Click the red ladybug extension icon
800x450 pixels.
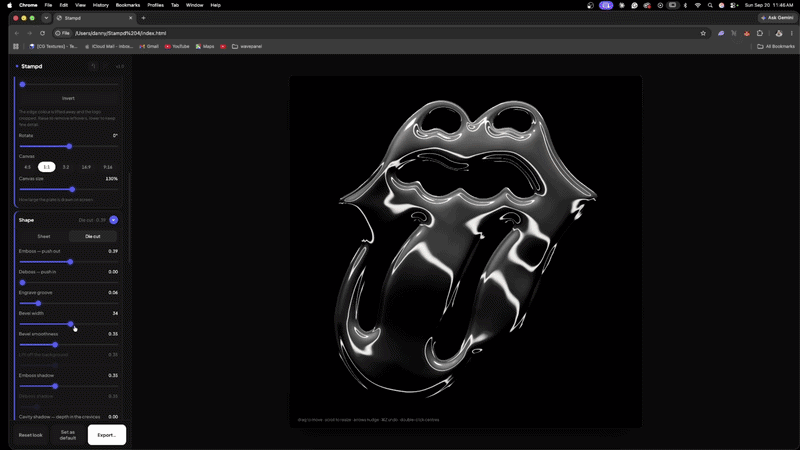(746, 33)
